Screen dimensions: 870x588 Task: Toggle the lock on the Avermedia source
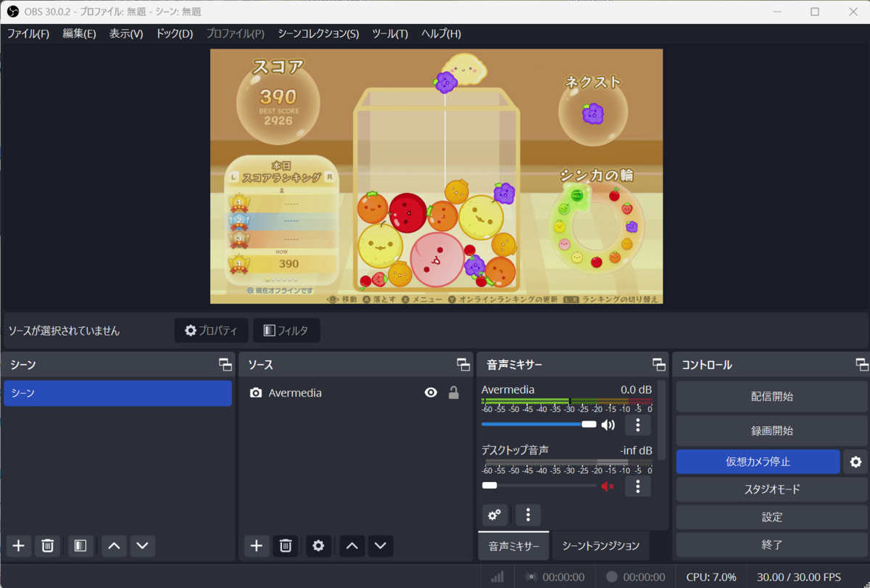[x=454, y=393]
